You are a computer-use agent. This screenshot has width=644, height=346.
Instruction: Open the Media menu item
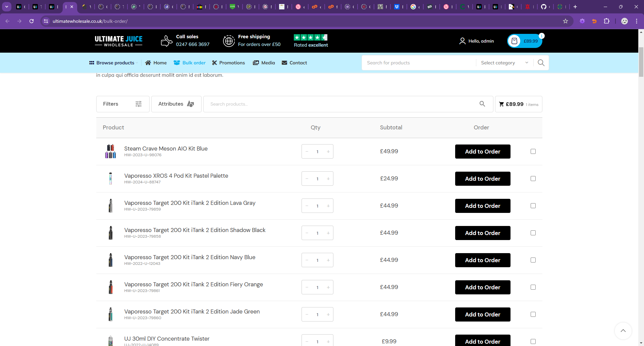(264, 63)
